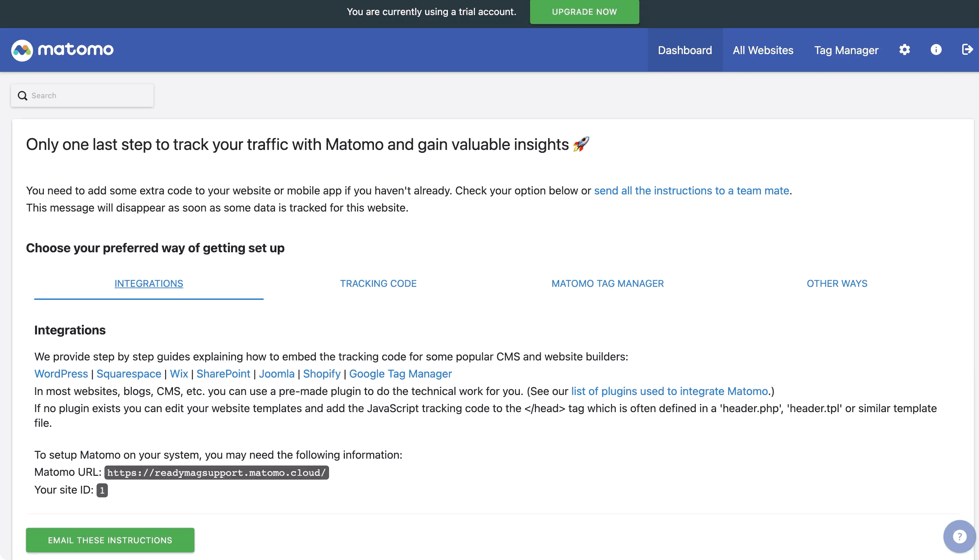
Task: Click the sign out arrow icon
Action: (967, 50)
